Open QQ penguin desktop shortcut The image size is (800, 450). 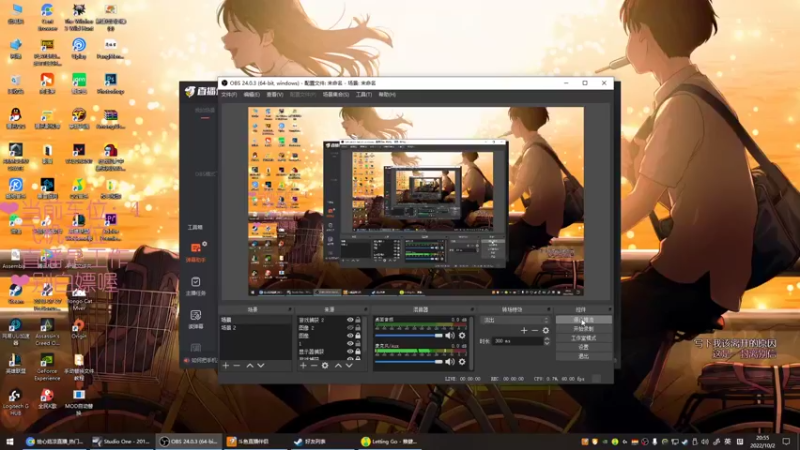16,119
